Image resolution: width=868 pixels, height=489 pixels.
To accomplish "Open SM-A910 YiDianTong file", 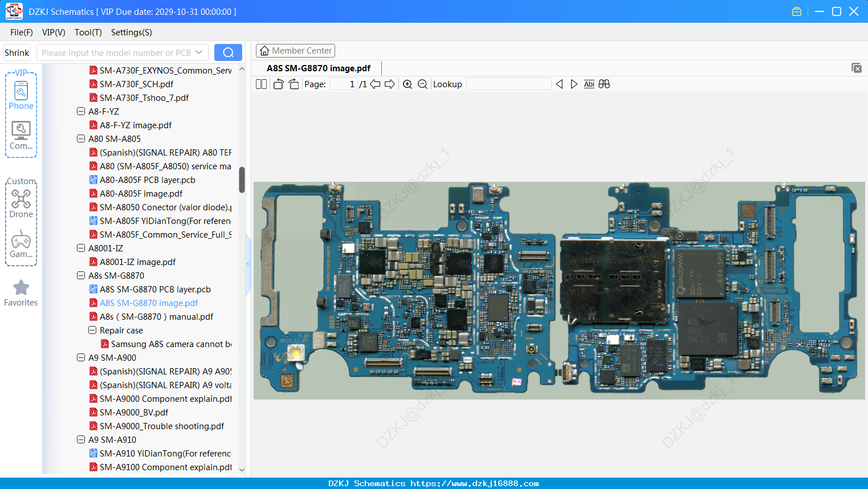I will point(160,454).
